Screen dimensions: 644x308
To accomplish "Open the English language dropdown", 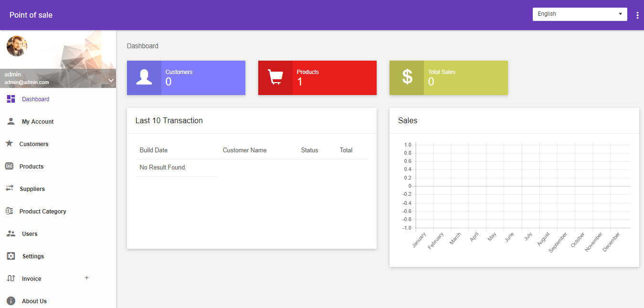I will pyautogui.click(x=580, y=14).
